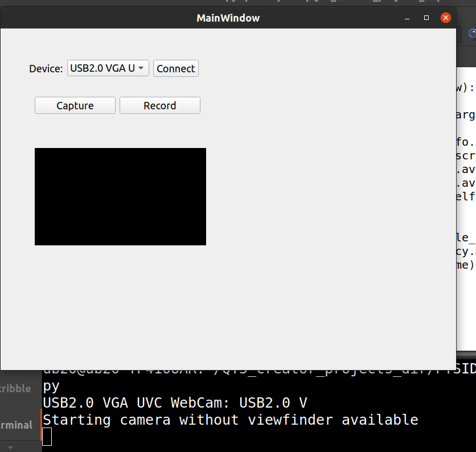Place the cursor at the terminal prompt
The height and width of the screenshot is (452, 476).
[x=48, y=436]
